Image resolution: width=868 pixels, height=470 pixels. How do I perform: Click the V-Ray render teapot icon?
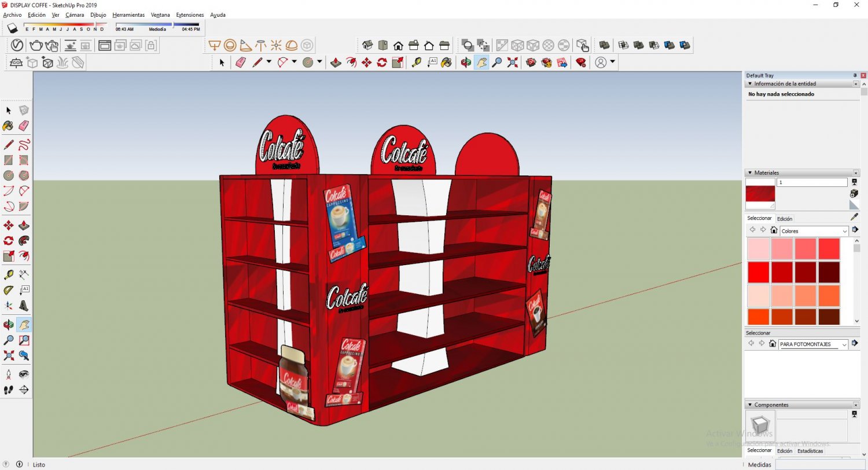tap(36, 45)
